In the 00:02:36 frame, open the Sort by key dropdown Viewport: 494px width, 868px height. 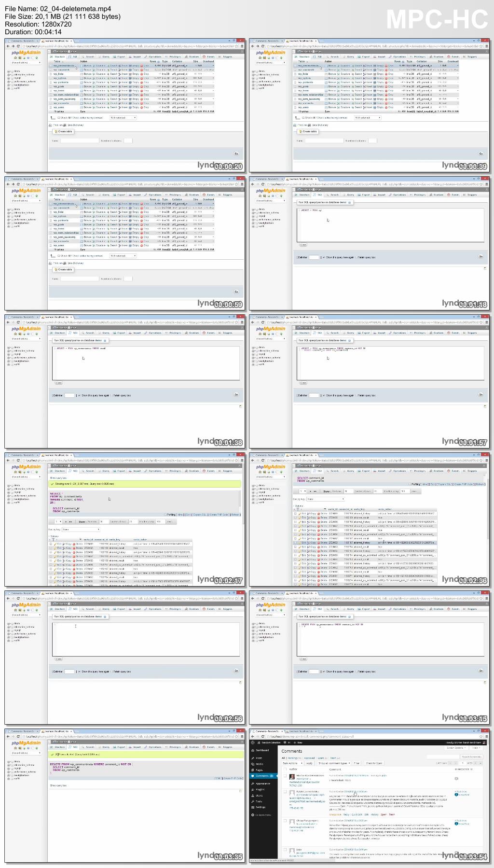(325, 499)
